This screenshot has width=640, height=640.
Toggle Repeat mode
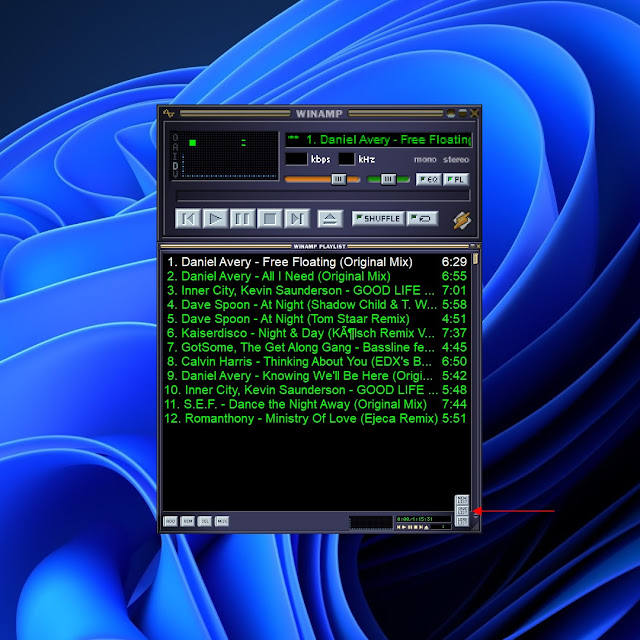422,218
